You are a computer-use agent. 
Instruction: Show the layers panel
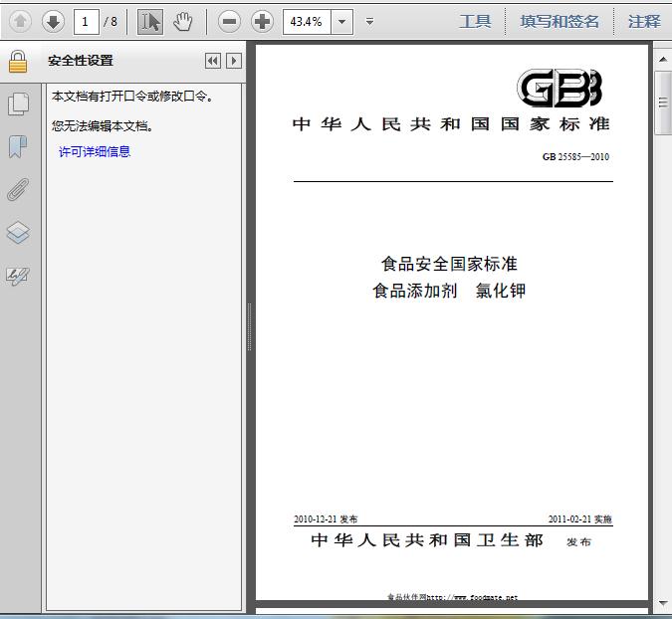click(18, 233)
